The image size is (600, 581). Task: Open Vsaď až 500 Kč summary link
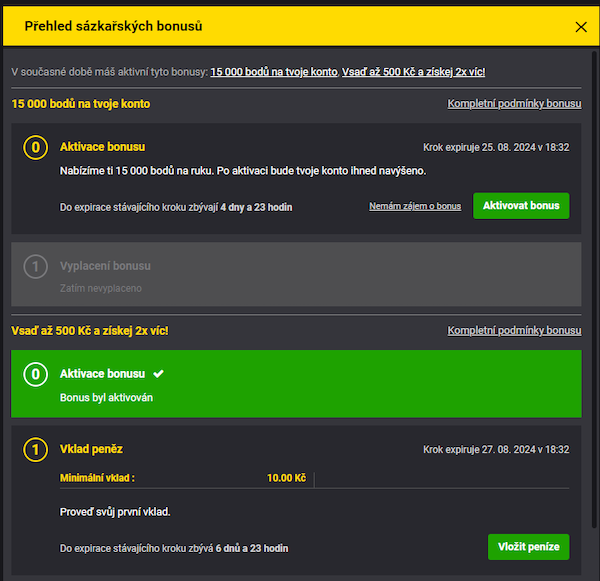click(x=413, y=72)
